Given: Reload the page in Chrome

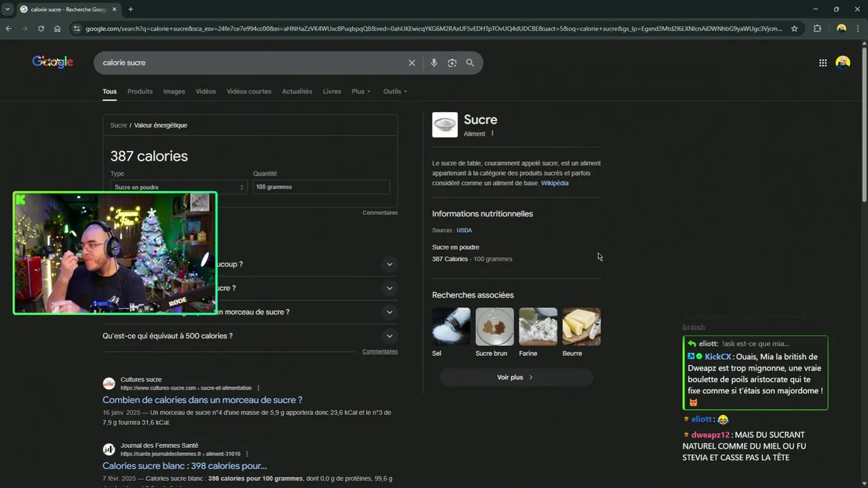Looking at the screenshot, I should pyautogui.click(x=41, y=28).
